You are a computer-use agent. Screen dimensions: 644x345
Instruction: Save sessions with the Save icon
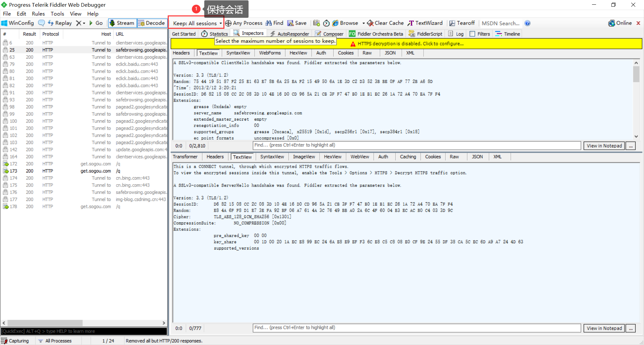click(x=297, y=23)
